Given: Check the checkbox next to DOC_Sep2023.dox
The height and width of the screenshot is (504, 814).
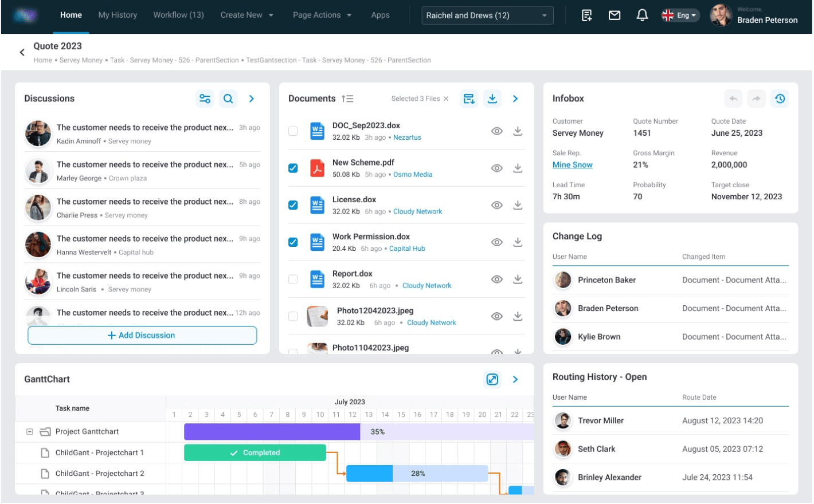Looking at the screenshot, I should tap(293, 131).
